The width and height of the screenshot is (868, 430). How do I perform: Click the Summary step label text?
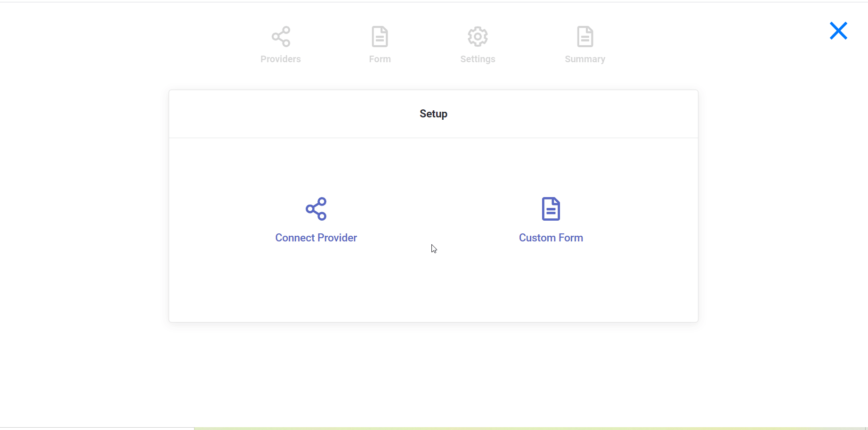coord(584,59)
